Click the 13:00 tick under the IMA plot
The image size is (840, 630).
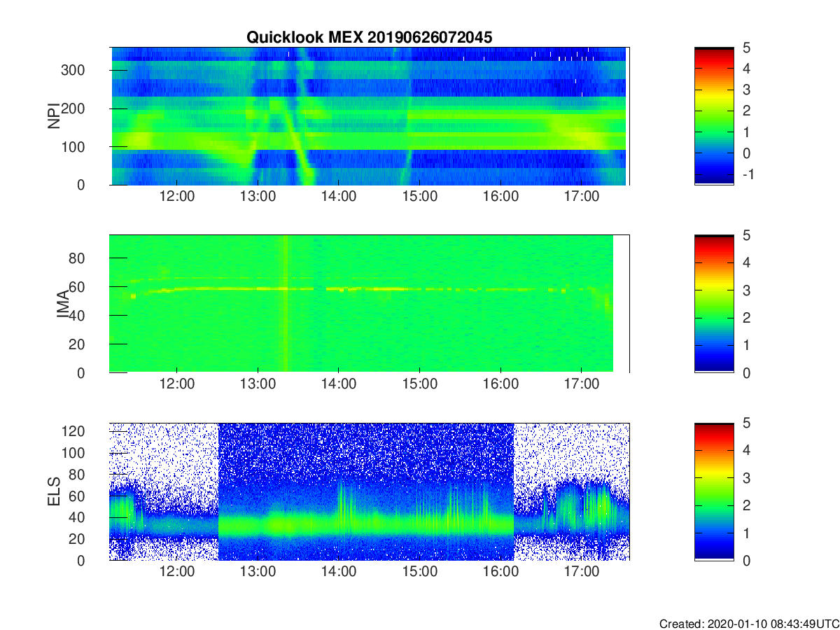pyautogui.click(x=258, y=384)
